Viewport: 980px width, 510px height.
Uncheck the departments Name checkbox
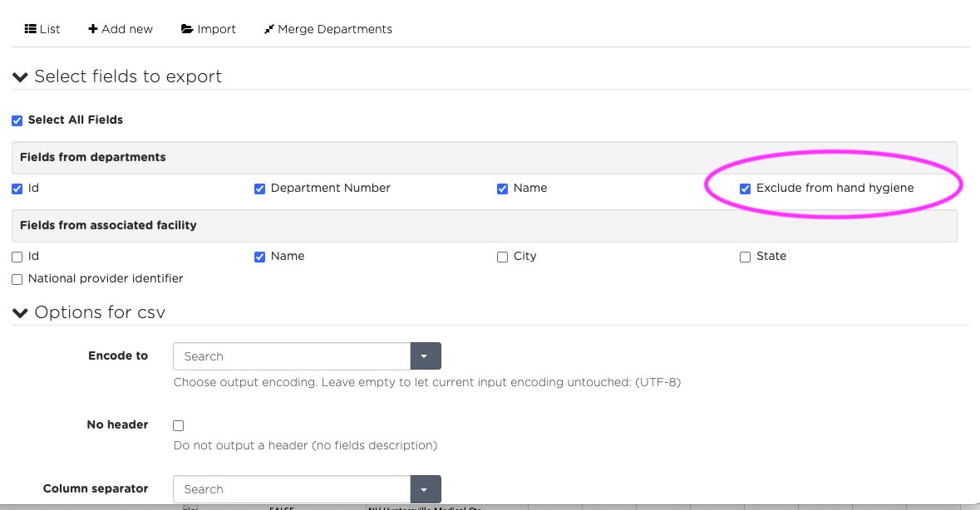[503, 189]
